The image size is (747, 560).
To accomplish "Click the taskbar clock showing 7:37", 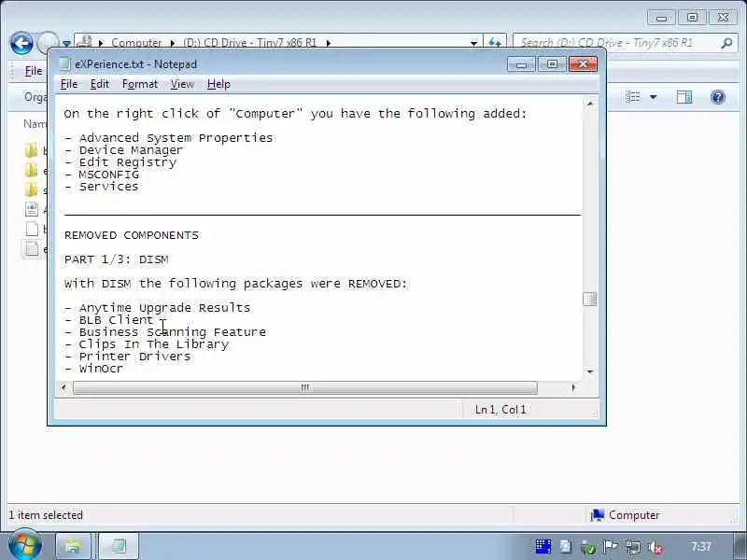I will click(700, 547).
